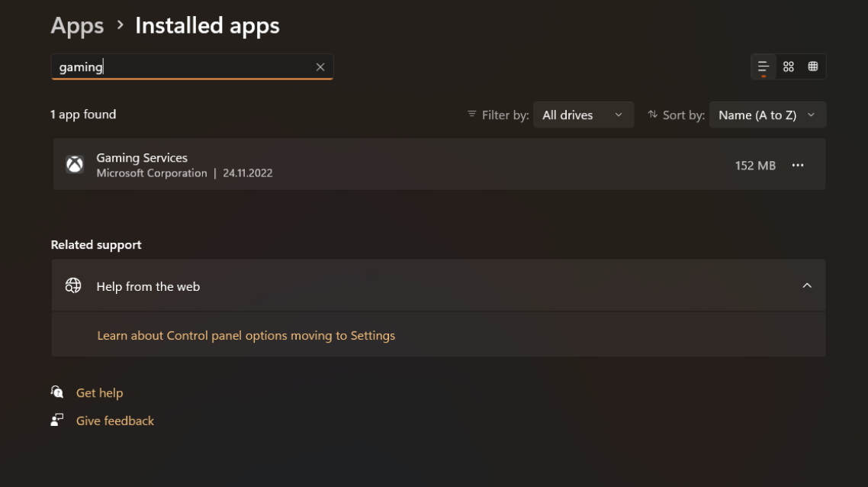Image resolution: width=868 pixels, height=487 pixels.
Task: Open more options for Gaming Services
Action: (797, 165)
